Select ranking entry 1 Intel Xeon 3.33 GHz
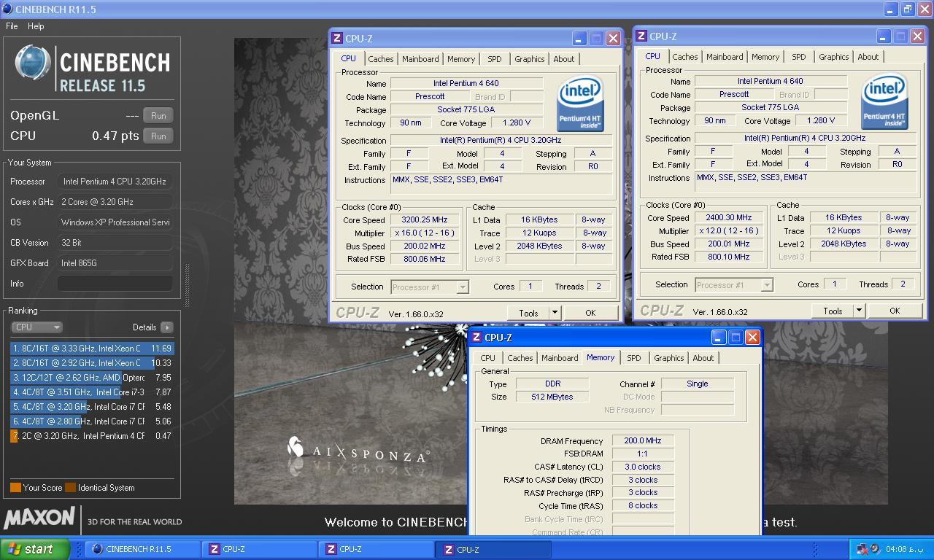 click(92, 349)
